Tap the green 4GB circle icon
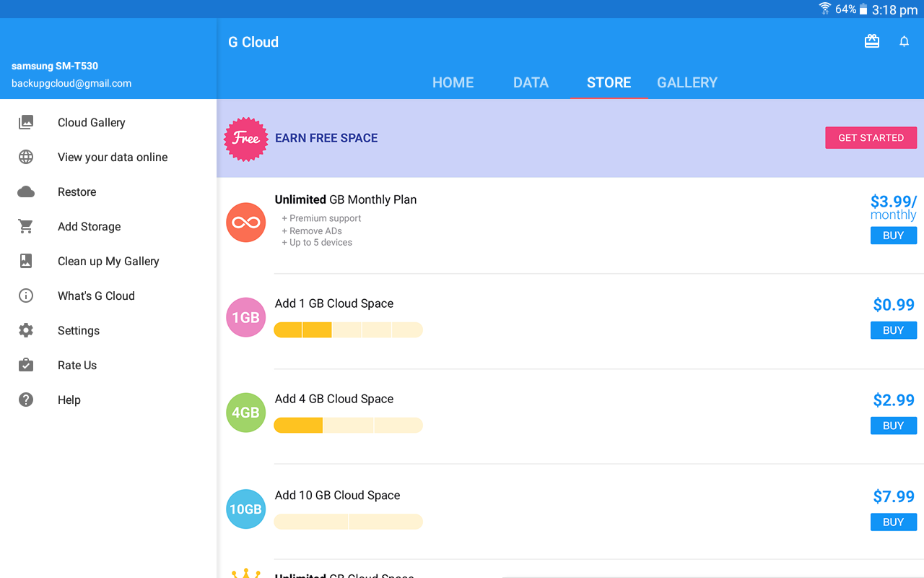Viewport: 924px width, 578px height. [x=246, y=413]
